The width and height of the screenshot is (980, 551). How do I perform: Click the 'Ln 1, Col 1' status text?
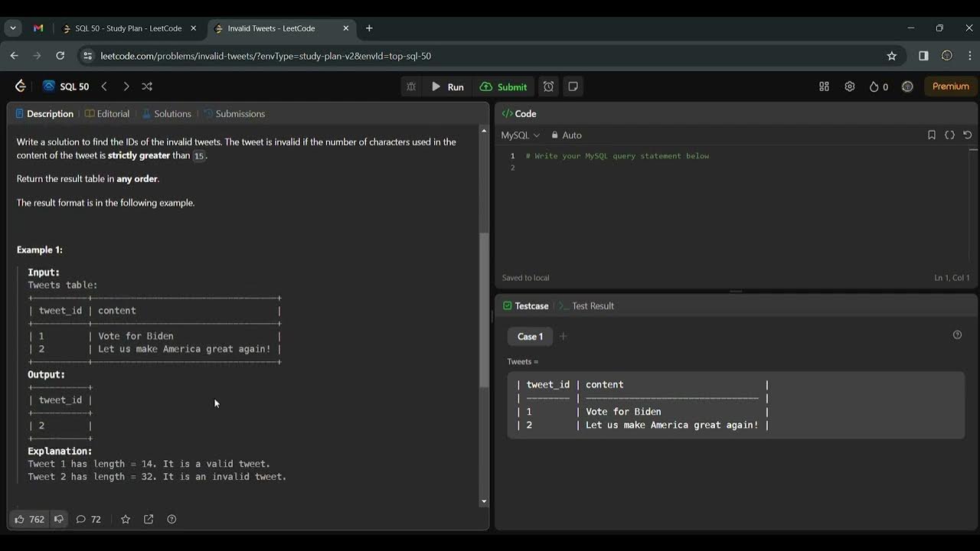click(952, 278)
